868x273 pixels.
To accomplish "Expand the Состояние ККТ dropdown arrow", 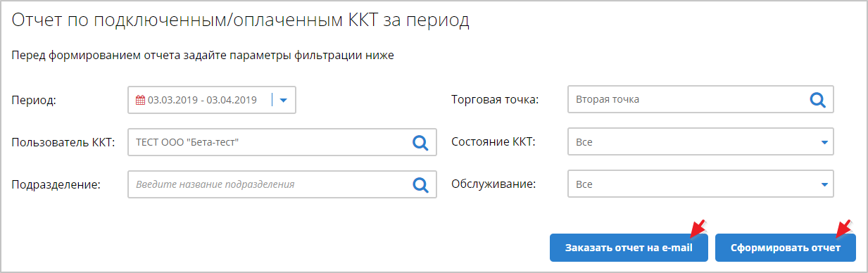I will (x=824, y=142).
